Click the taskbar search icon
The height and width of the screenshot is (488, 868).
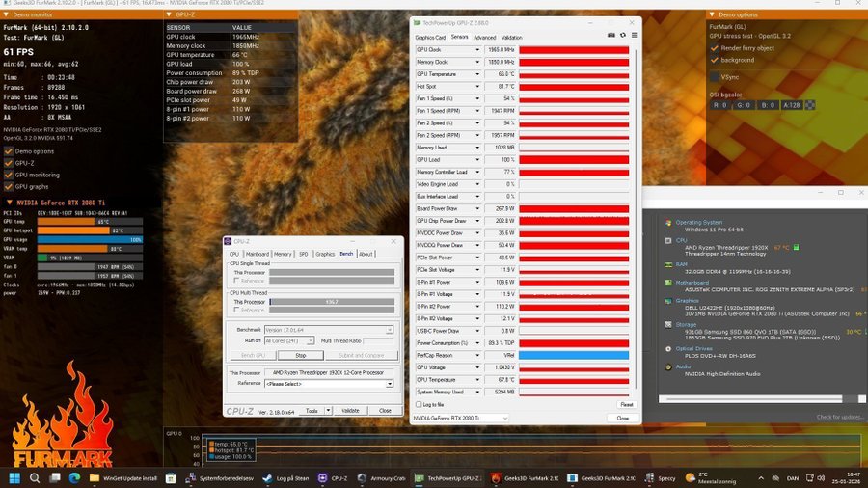tap(36, 477)
